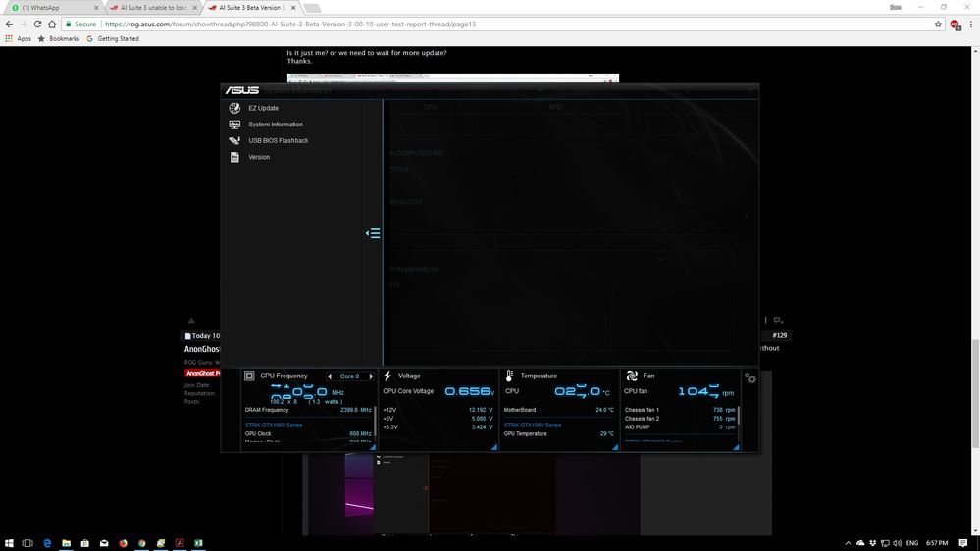This screenshot has height=551, width=980.
Task: Expand the CPU Frequency panel corner arrow
Action: click(373, 447)
